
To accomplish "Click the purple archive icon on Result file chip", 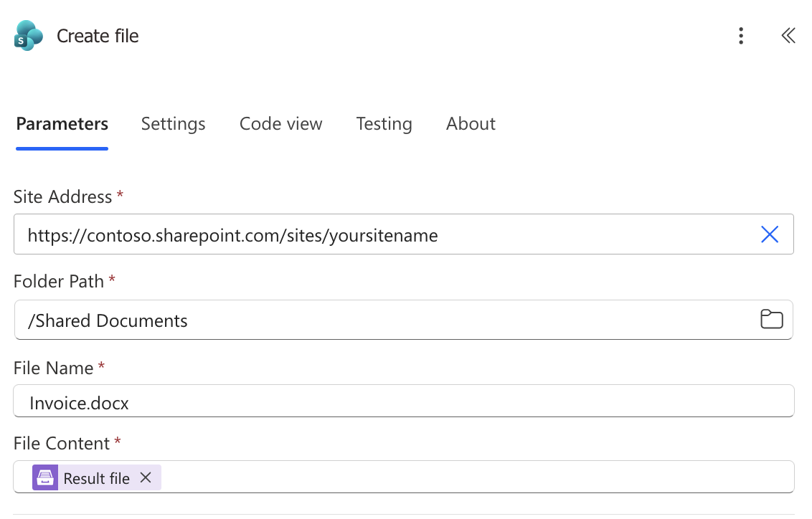I will tap(44, 477).
